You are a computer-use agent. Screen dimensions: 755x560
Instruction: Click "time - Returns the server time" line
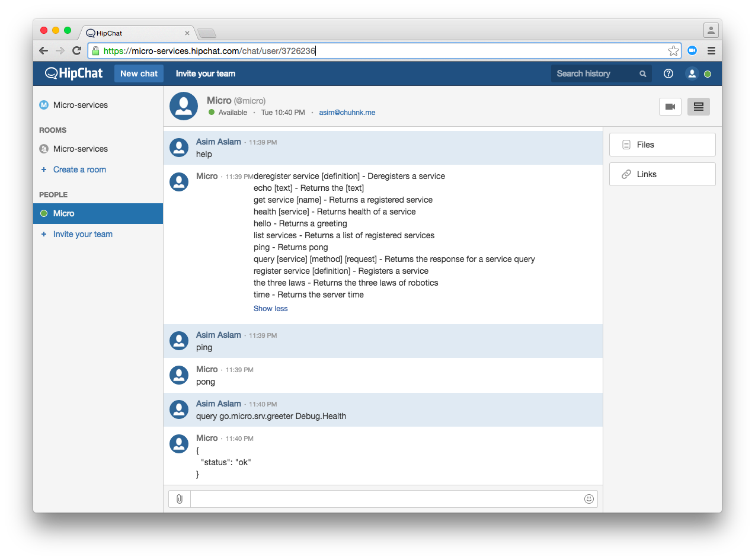pos(309,295)
